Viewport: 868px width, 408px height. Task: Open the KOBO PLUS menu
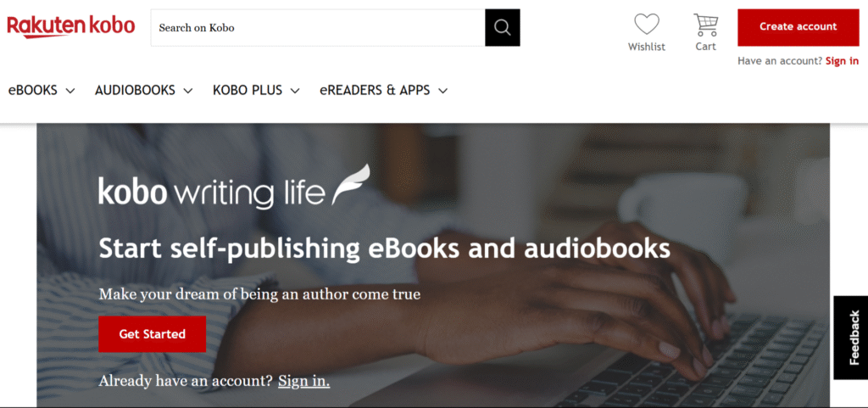coord(248,90)
